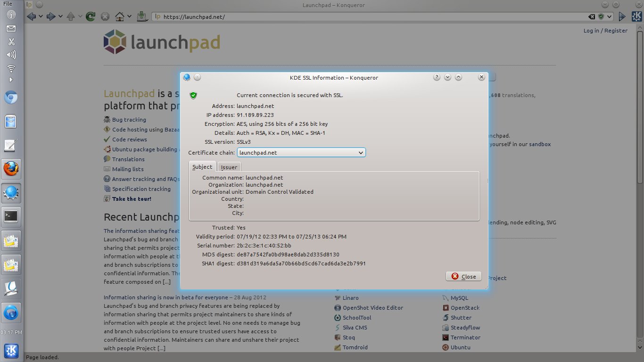
Task: Click the second yellow notes task icon
Action: [x=11, y=264]
